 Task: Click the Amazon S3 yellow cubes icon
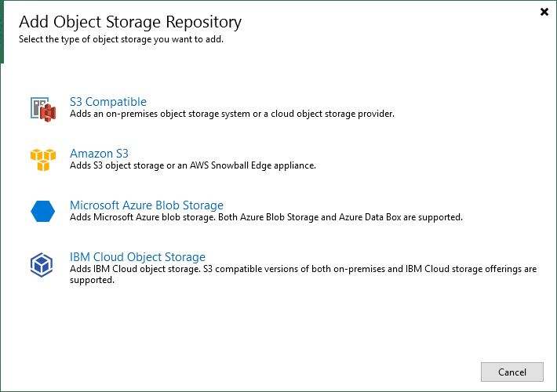[x=43, y=160]
